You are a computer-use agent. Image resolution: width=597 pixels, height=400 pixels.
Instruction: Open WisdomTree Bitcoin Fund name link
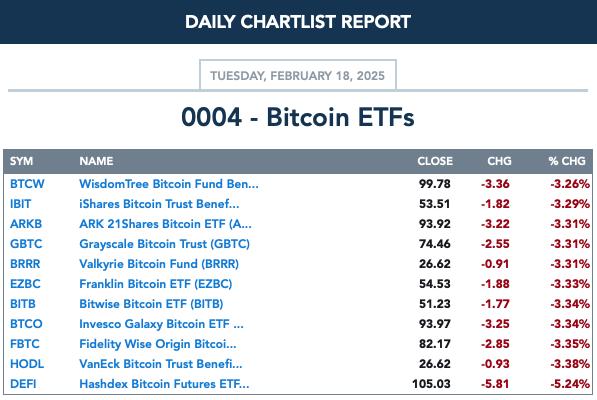(x=169, y=184)
